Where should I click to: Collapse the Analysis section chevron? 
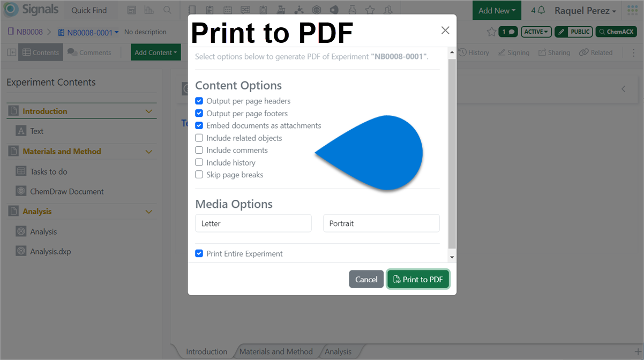coord(149,212)
